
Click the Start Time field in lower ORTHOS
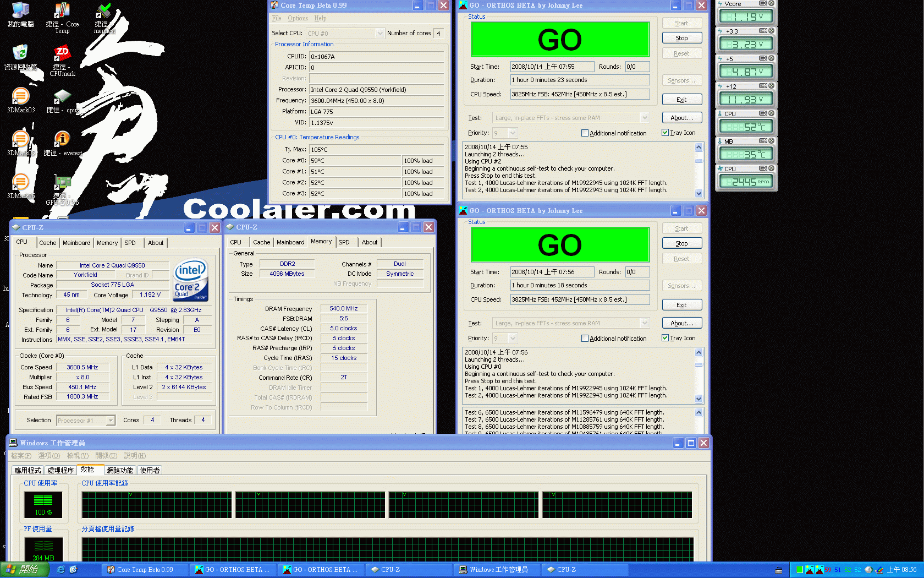click(x=552, y=272)
